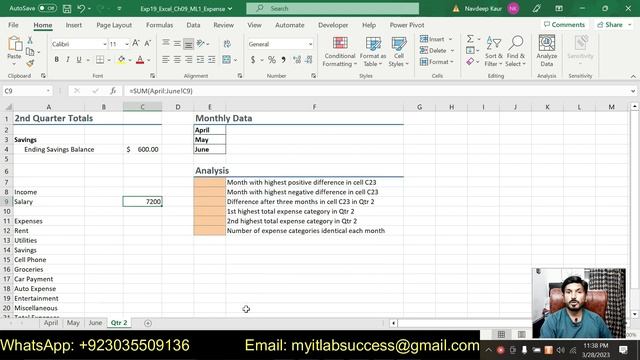Click the Comments button
640x360 pixels.
(x=564, y=25)
